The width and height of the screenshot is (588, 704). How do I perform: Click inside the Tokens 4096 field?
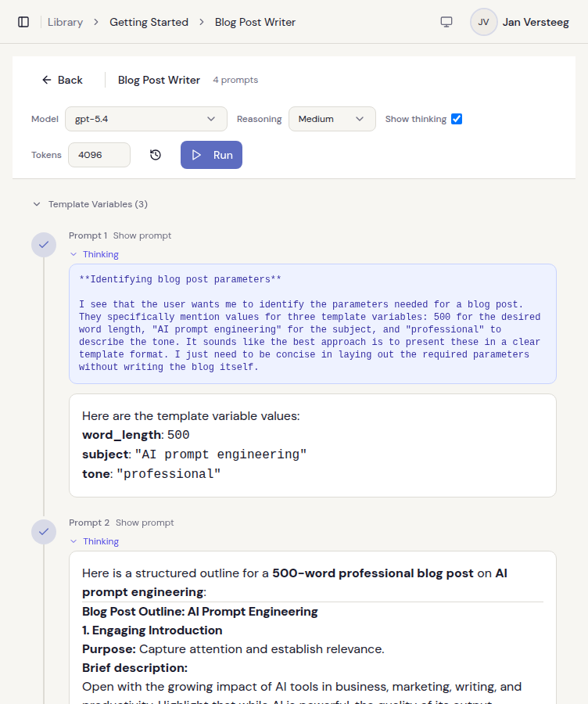tap(99, 155)
